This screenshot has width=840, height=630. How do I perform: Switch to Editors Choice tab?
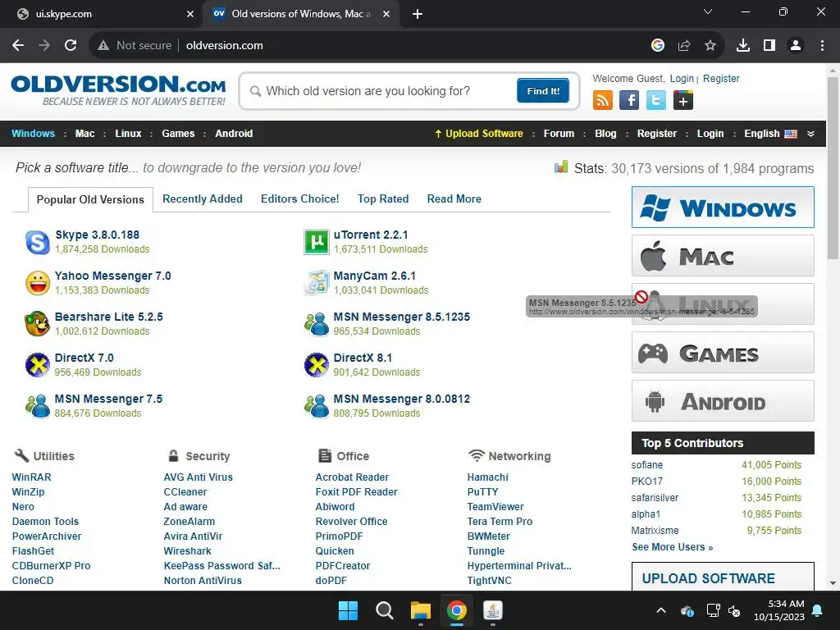pos(300,199)
